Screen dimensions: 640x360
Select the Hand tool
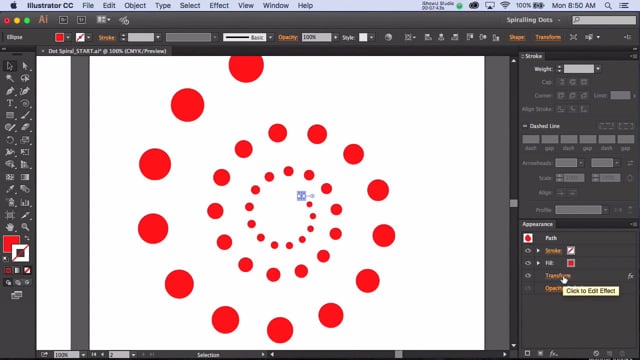(10, 227)
